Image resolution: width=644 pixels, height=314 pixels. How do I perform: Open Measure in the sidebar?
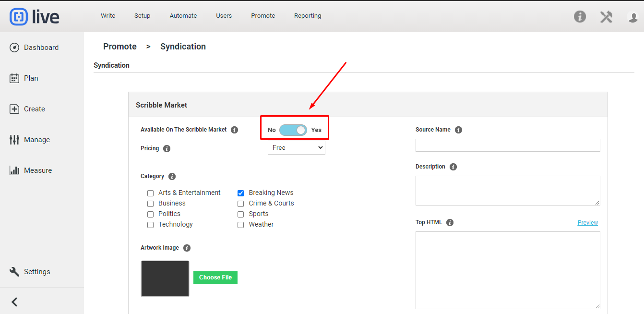(31, 170)
